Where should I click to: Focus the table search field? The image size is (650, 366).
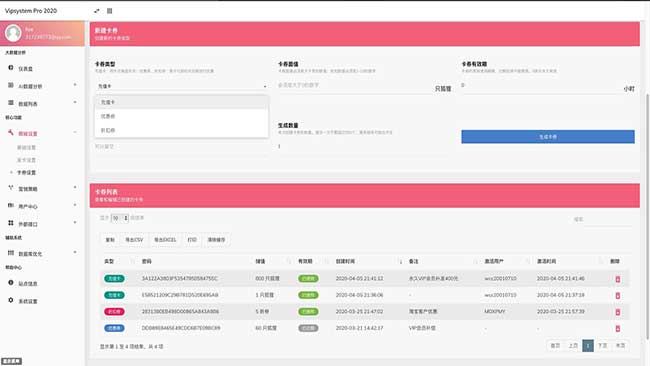coord(609,220)
